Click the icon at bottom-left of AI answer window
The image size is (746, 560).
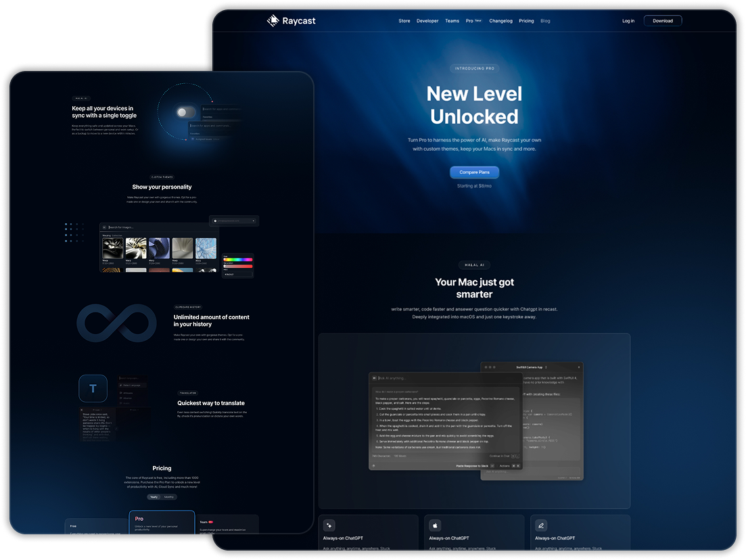pyautogui.click(x=373, y=466)
